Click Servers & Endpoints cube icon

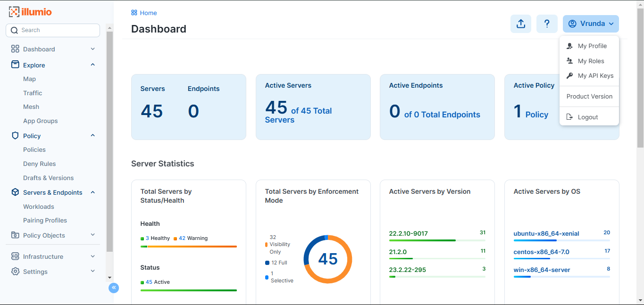[15, 192]
